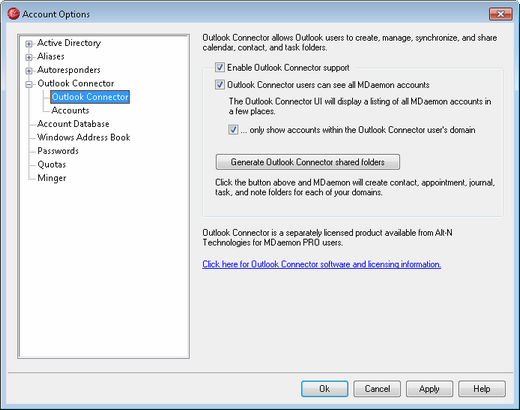Toggle only show accounts within user's domain
The image size is (520, 410).
tap(233, 130)
